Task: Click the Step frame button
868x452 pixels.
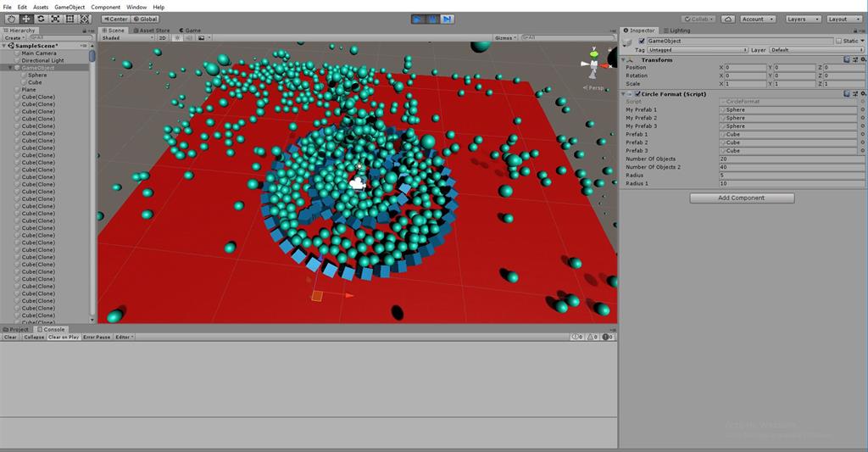Action: (448, 19)
